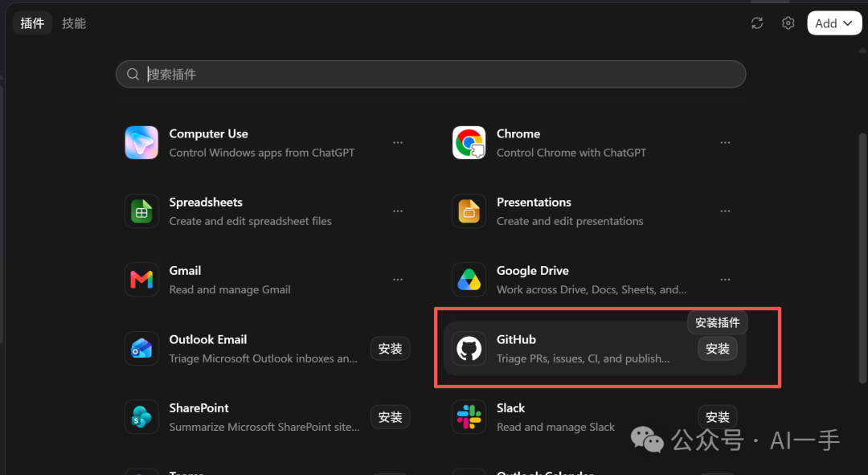Open more options for Presentations
This screenshot has height=475, width=868.
(x=725, y=211)
